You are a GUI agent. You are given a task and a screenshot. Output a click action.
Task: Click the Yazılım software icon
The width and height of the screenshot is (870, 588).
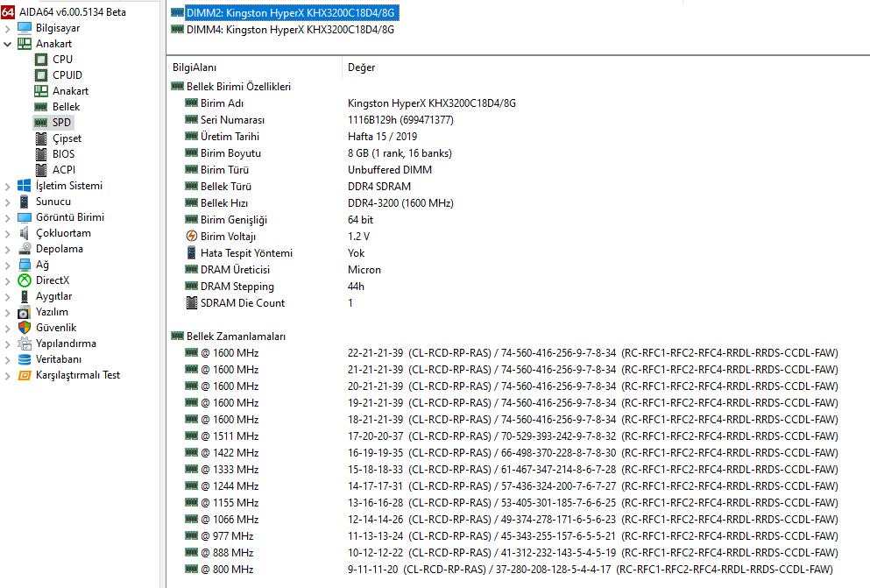click(x=24, y=312)
